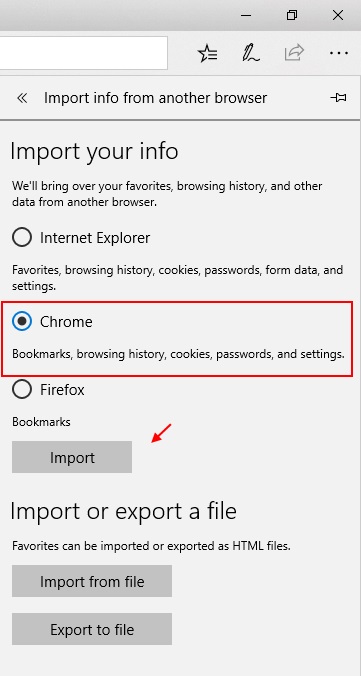
Task: Click the Make a Web Note pen icon
Action: 251,53
